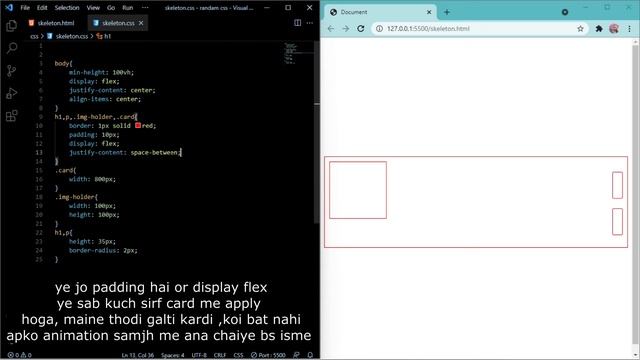Open editor More Actions ellipsis
The width and height of the screenshot is (640, 360).
tap(310, 23)
